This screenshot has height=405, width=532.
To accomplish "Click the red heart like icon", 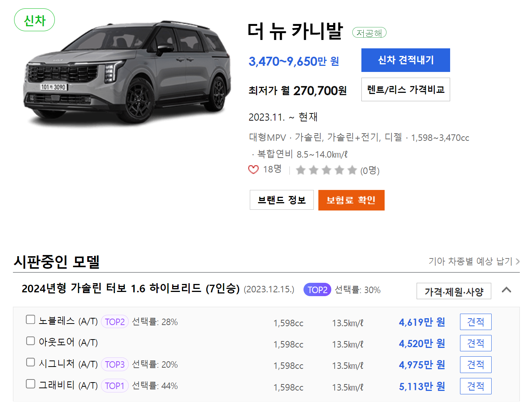I will (253, 169).
